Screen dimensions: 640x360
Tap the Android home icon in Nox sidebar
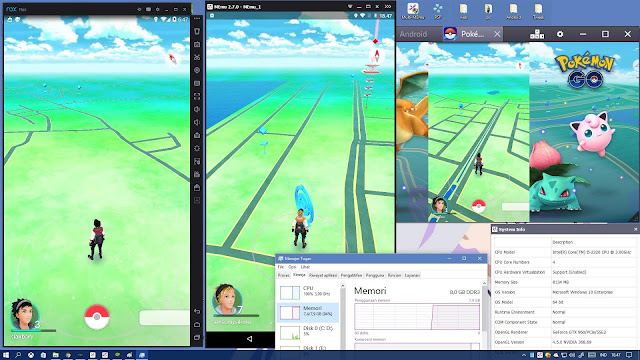197,324
